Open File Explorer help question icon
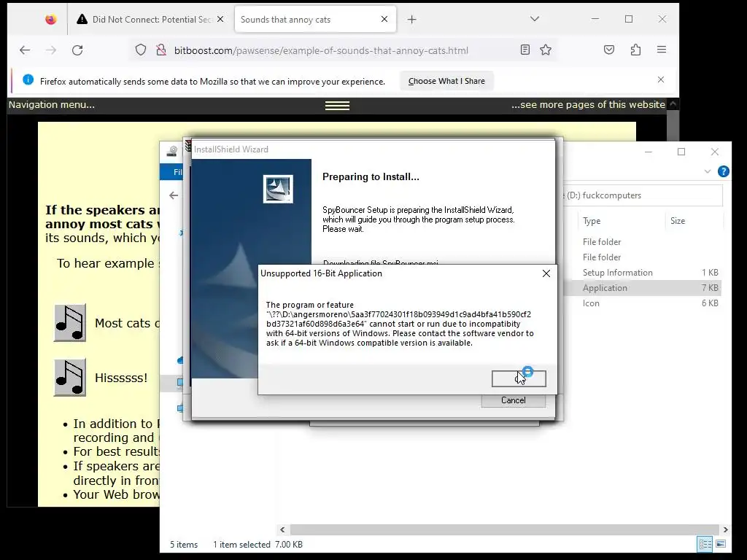This screenshot has width=747, height=560. 723,171
